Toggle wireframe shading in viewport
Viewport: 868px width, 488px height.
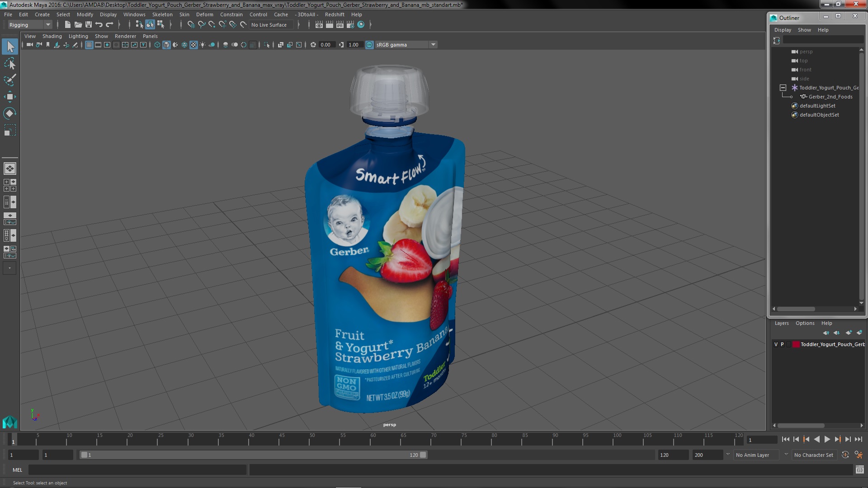click(x=157, y=45)
